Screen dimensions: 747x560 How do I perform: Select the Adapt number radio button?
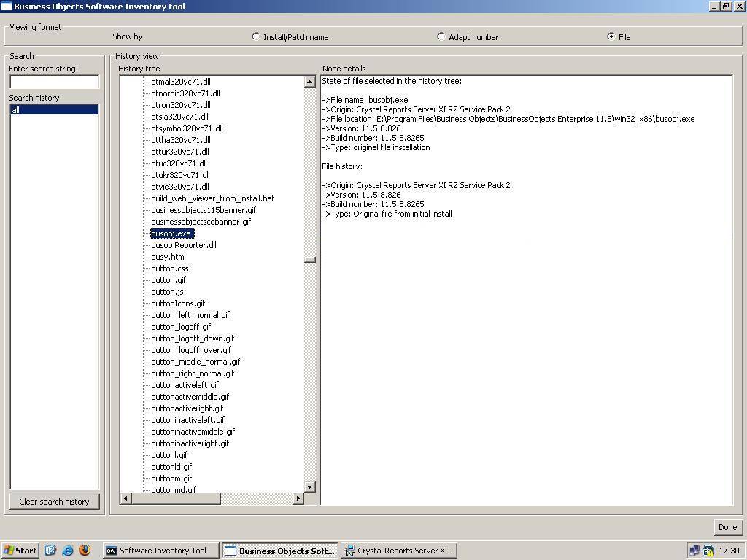click(x=441, y=36)
